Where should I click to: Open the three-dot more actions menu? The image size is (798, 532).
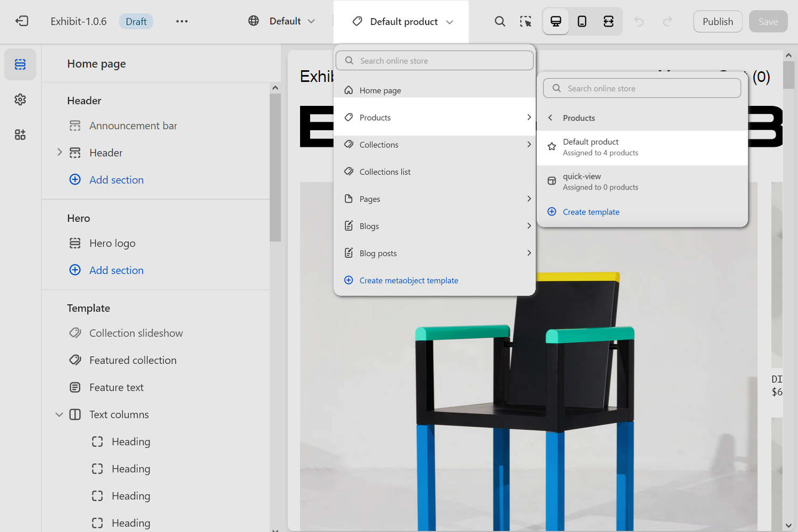click(x=182, y=21)
